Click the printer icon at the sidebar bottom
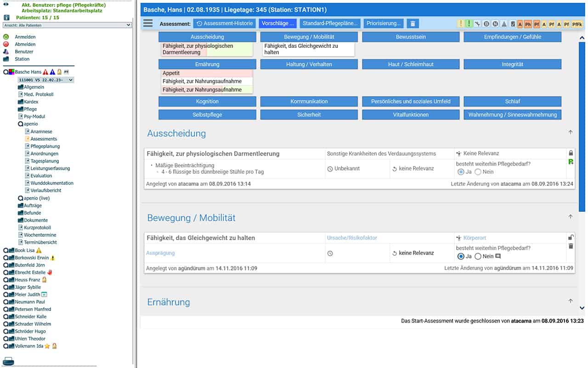Image resolution: width=588 pixels, height=368 pixels. point(8,361)
